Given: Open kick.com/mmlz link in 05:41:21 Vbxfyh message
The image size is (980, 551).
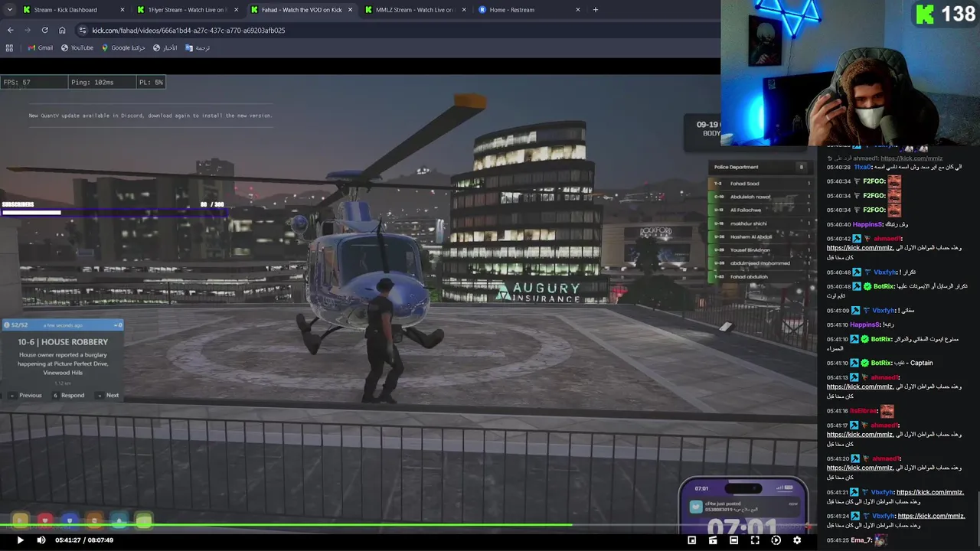Looking at the screenshot, I should click(930, 492).
